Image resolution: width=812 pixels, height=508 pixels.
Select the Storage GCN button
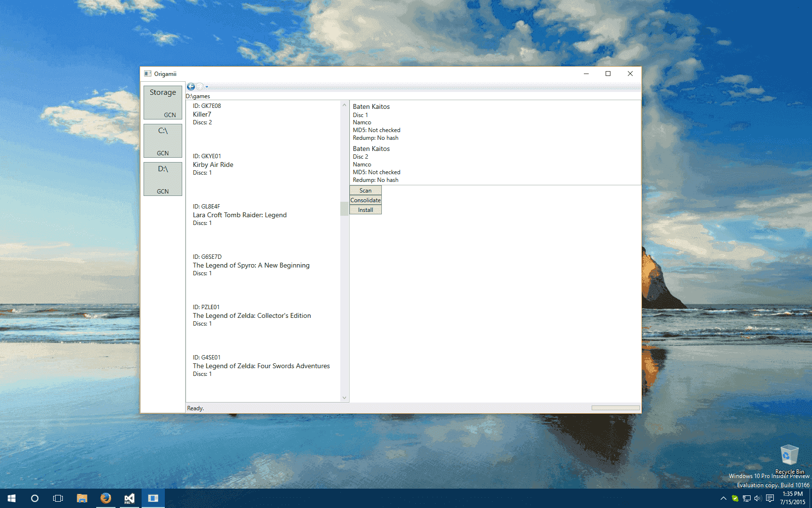pyautogui.click(x=163, y=103)
